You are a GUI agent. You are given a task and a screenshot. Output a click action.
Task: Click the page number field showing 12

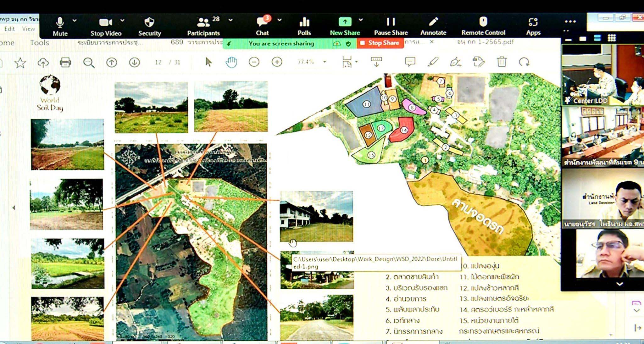pyautogui.click(x=158, y=62)
